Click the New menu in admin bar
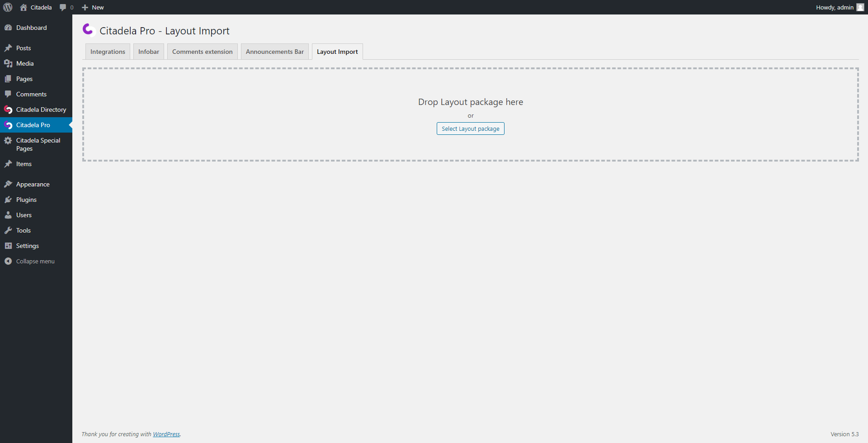Viewport: 868px width, 443px height. click(93, 7)
